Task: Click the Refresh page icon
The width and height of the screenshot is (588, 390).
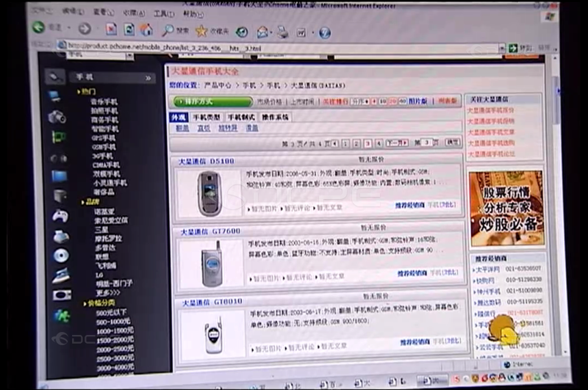Action: [129, 29]
